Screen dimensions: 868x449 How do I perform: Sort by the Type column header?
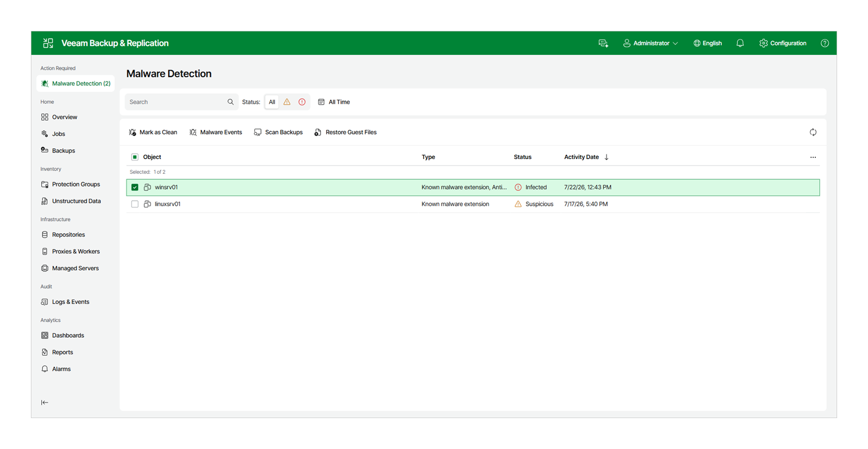pyautogui.click(x=429, y=157)
